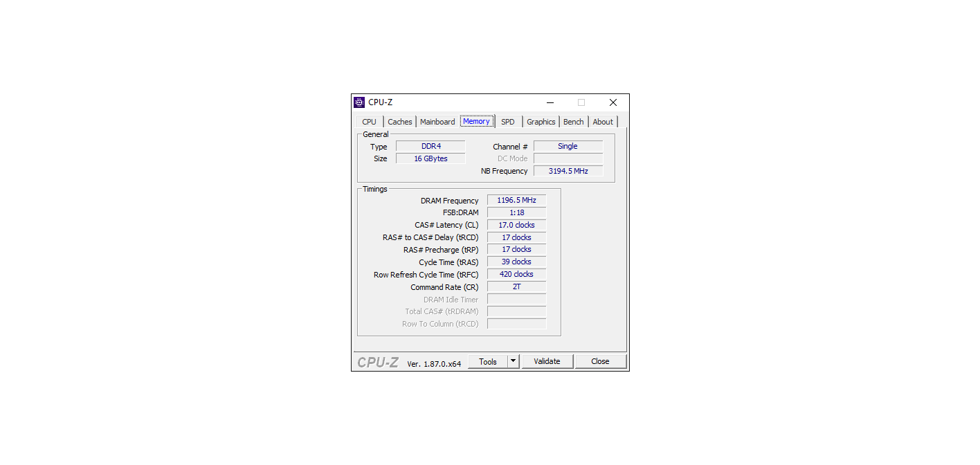Screen dimensions: 980x465
Task: Minimize the CPU-Z window
Action: coord(550,102)
